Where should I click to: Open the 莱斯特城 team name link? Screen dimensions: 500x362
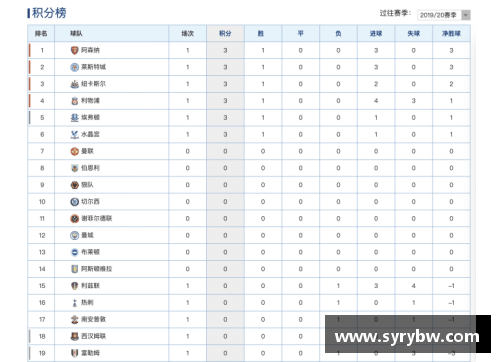[93, 67]
